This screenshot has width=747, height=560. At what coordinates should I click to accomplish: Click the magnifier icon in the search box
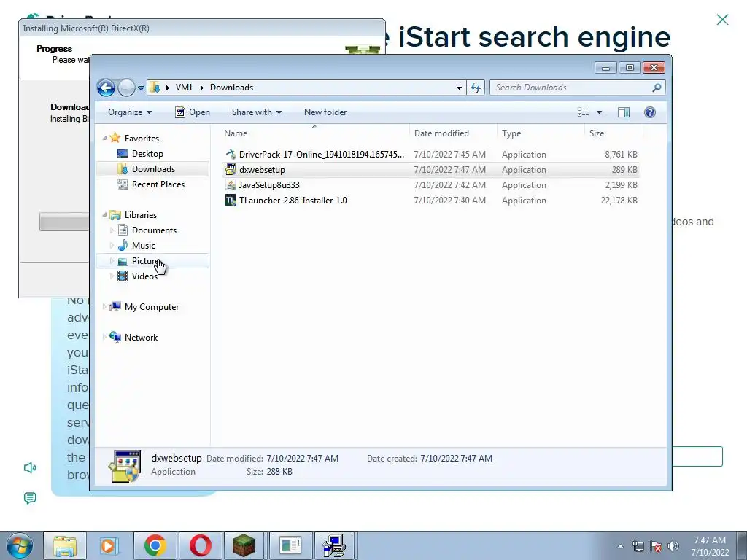coord(657,87)
